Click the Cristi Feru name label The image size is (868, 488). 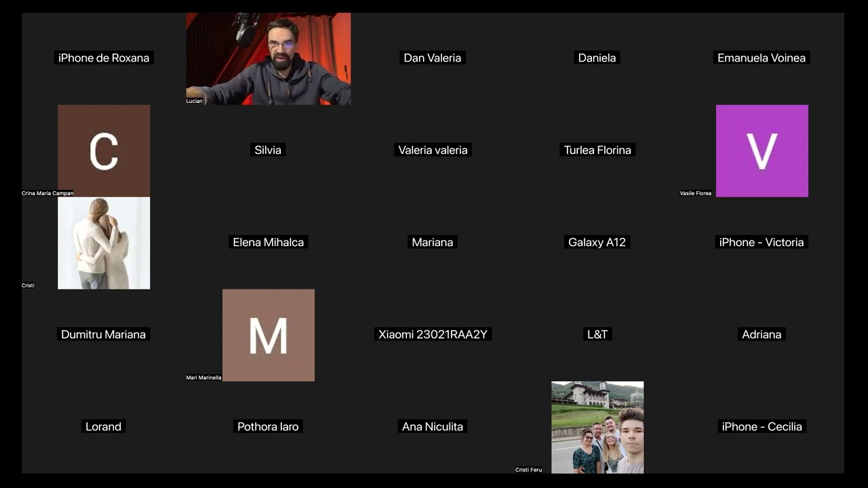point(529,470)
